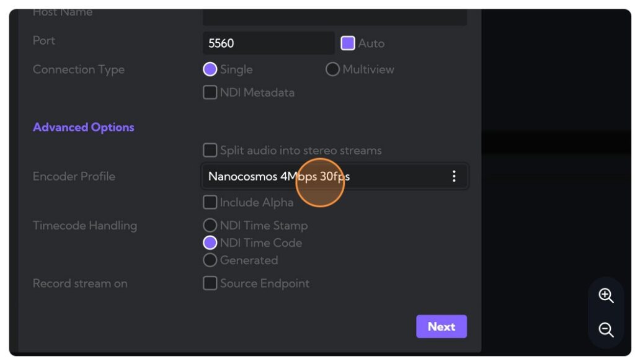Click the zoom in magnifier icon
This screenshot has height=364, width=635.
pos(606,296)
